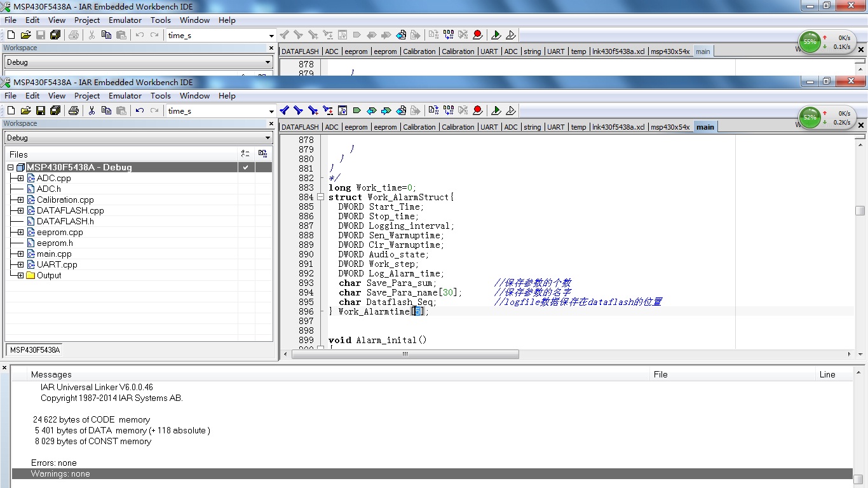
Task: Expand the ADC.cpp tree node
Action: coord(21,179)
